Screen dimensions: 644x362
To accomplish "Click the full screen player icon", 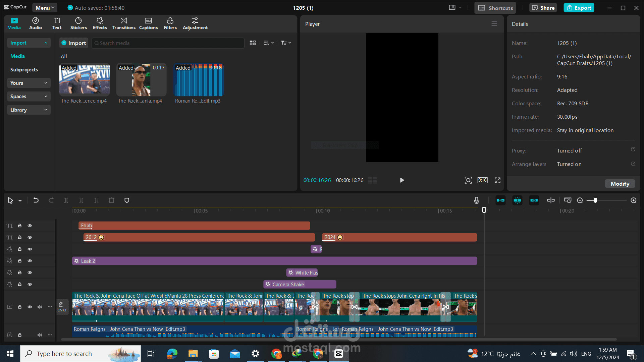I will point(498,180).
